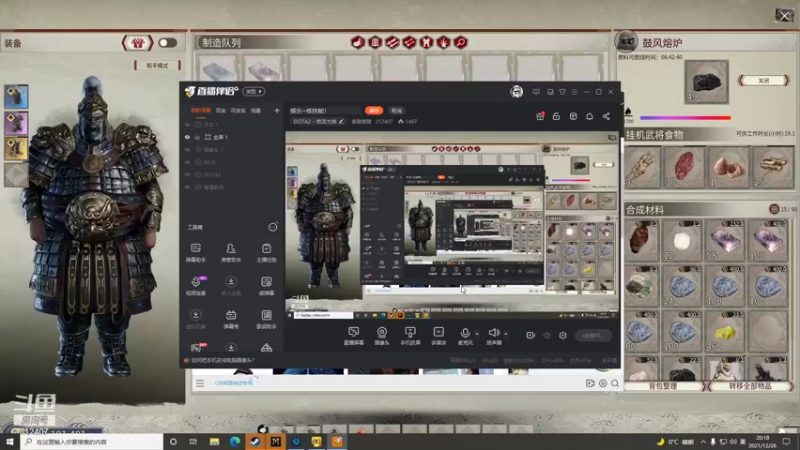
Task: Open 主播任务 tool icon
Action: pyautogui.click(x=266, y=253)
